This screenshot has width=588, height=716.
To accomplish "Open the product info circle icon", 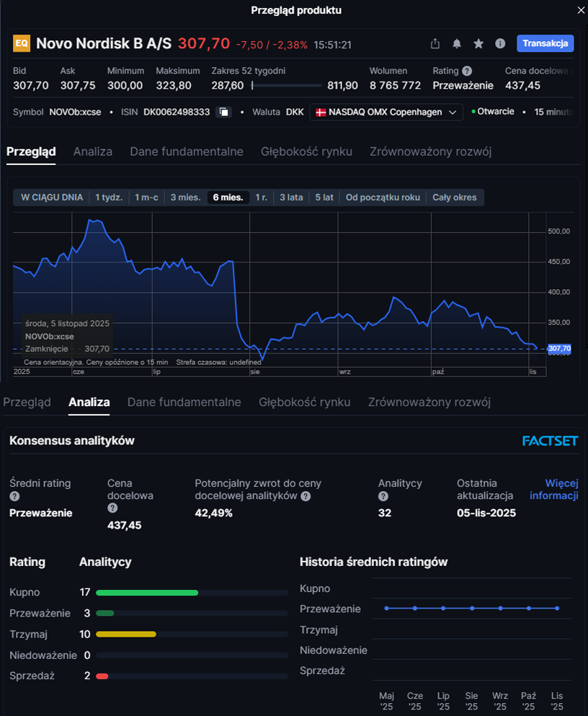I will click(500, 44).
